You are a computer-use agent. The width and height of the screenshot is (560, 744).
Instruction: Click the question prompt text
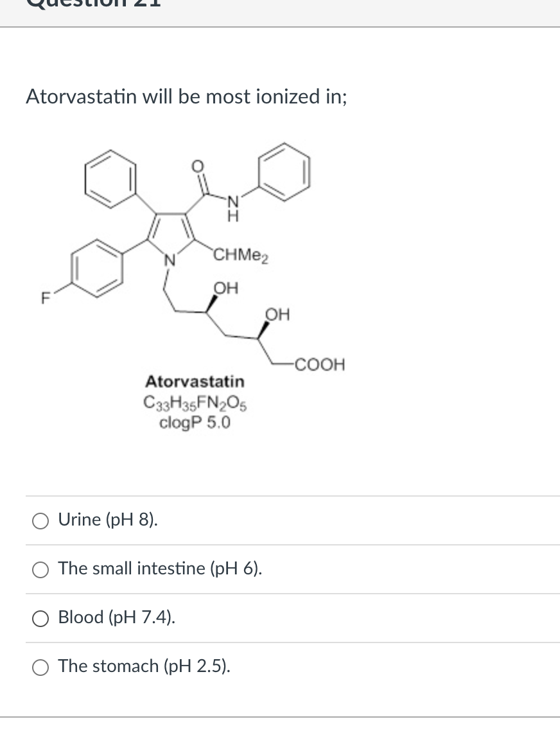click(186, 96)
